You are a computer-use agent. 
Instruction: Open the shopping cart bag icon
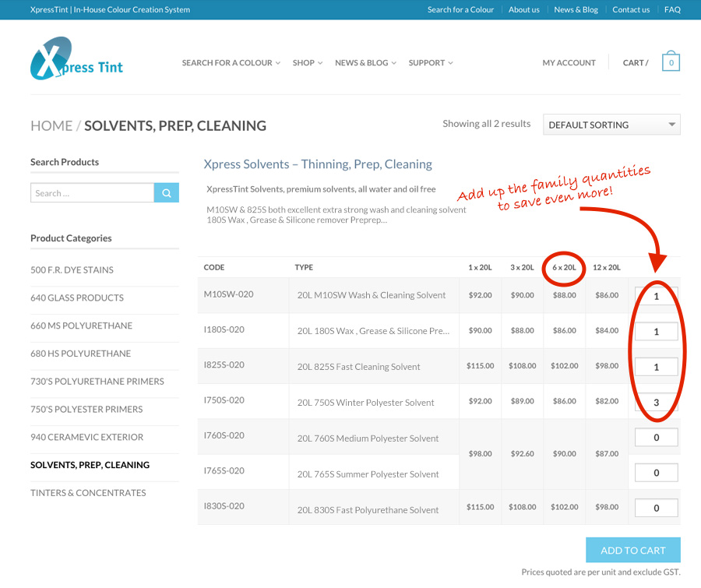[671, 62]
